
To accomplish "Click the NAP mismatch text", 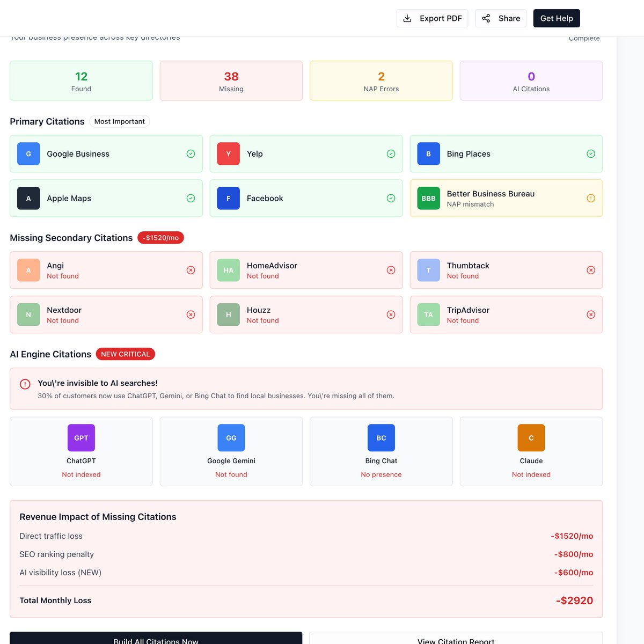I will point(470,204).
